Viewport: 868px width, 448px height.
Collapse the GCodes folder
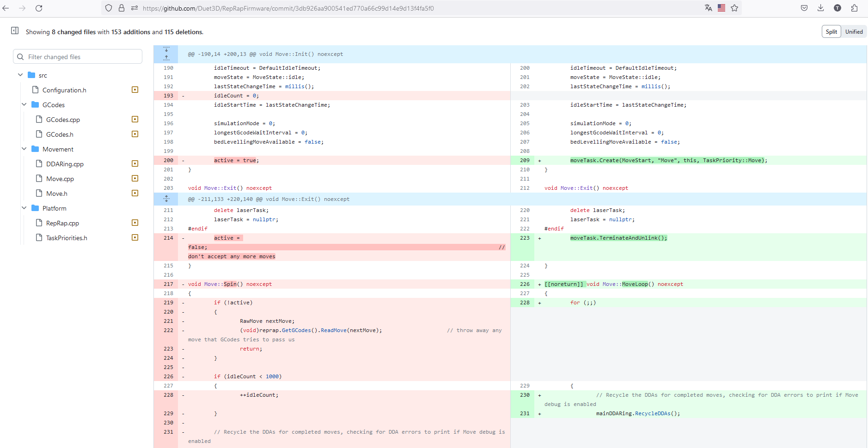click(x=24, y=104)
